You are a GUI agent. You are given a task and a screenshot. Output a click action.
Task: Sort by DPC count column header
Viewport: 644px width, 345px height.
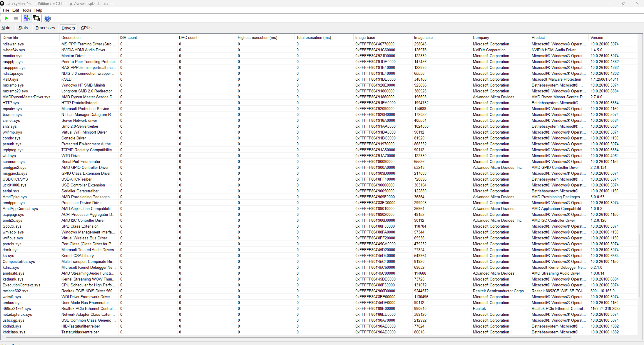(188, 37)
